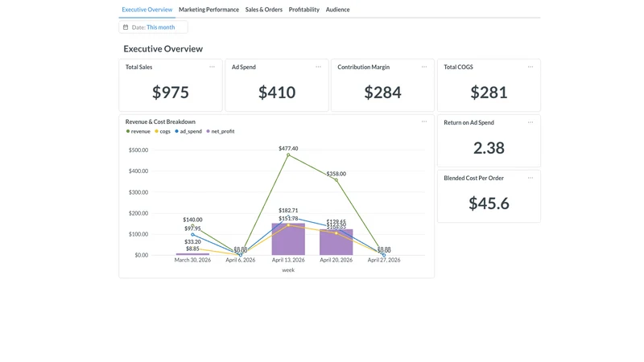Image resolution: width=644 pixels, height=362 pixels.
Task: Open the Sales & Orders tab
Action: (x=264, y=10)
